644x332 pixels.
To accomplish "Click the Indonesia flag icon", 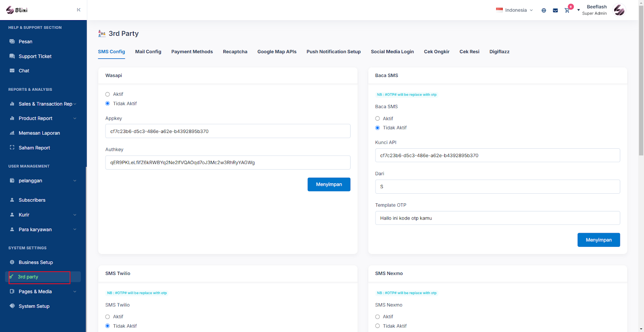I will pyautogui.click(x=500, y=10).
